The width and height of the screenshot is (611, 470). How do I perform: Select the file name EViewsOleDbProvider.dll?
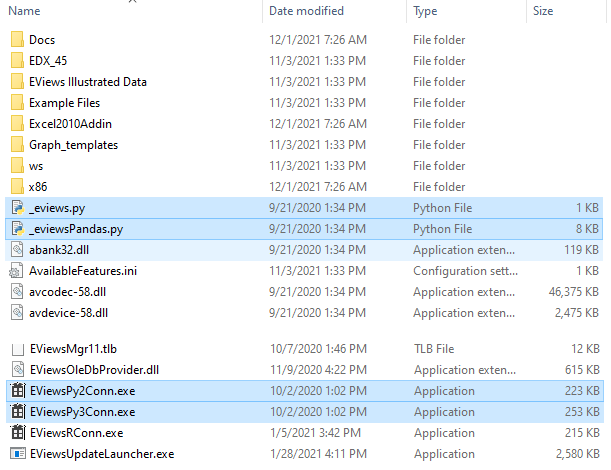click(94, 370)
